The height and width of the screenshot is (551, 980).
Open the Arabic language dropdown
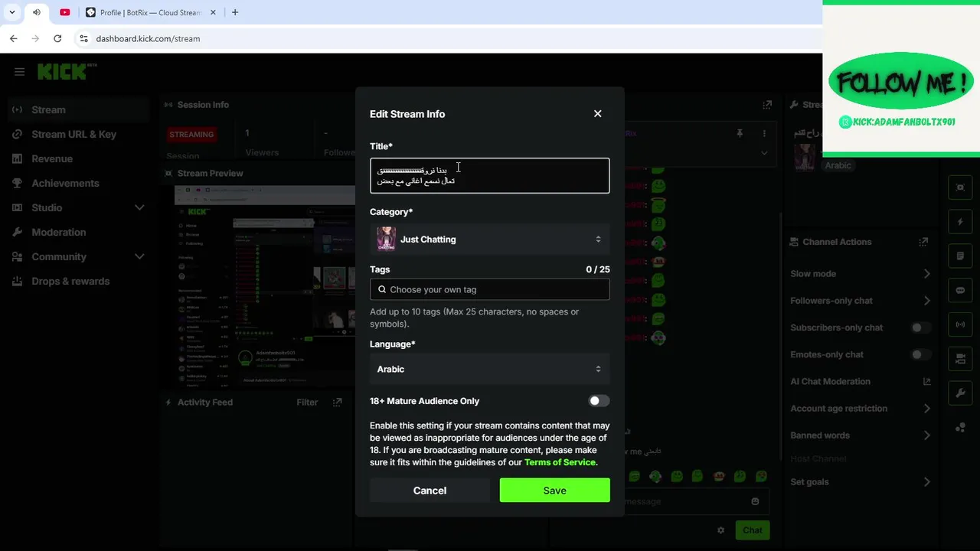(x=490, y=369)
